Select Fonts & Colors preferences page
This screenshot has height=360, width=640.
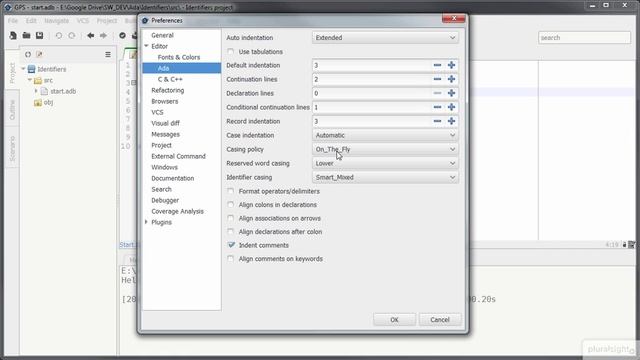[x=179, y=57]
